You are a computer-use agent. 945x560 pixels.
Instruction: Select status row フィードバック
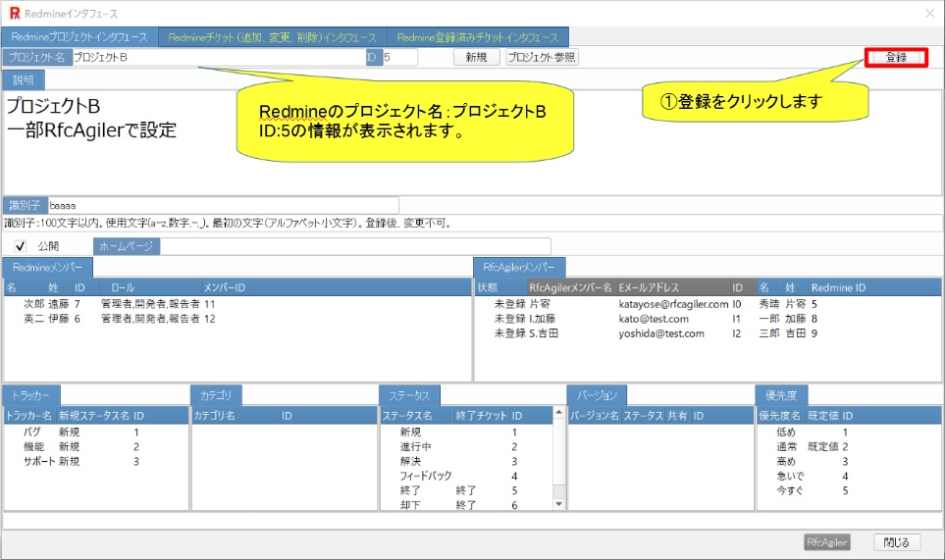[466, 476]
